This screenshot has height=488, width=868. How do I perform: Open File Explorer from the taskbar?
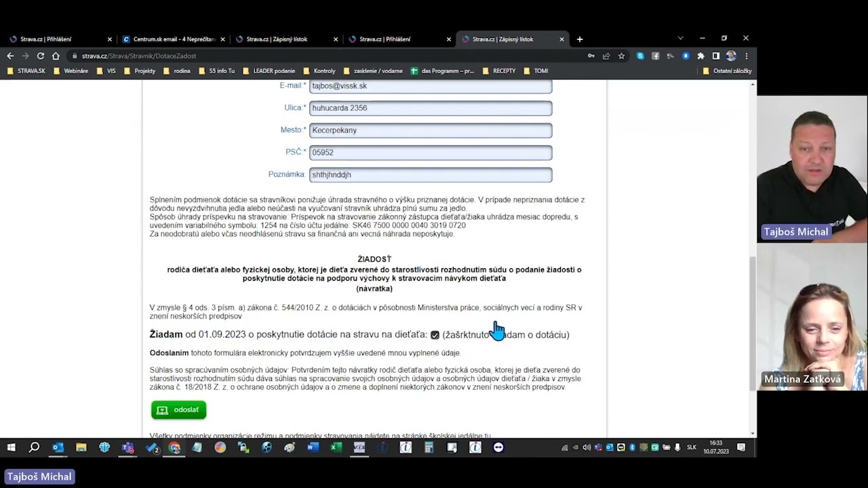[81, 447]
